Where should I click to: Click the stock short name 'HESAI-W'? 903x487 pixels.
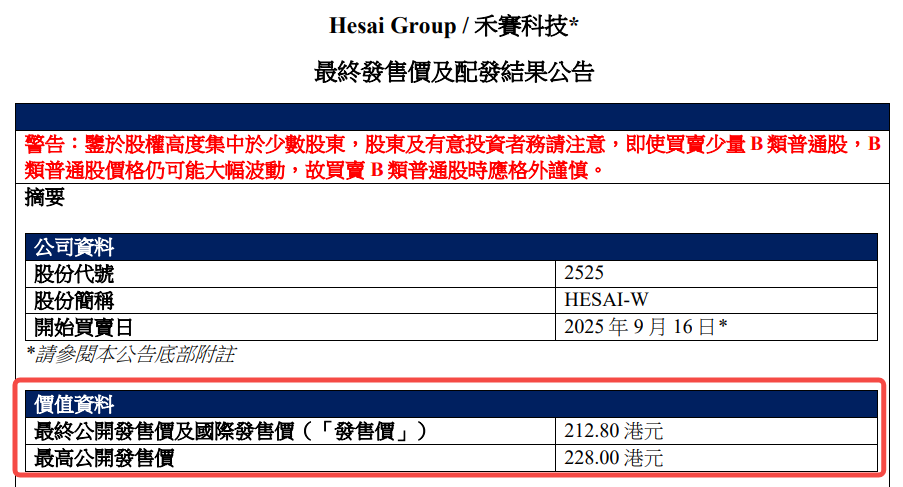click(x=606, y=300)
